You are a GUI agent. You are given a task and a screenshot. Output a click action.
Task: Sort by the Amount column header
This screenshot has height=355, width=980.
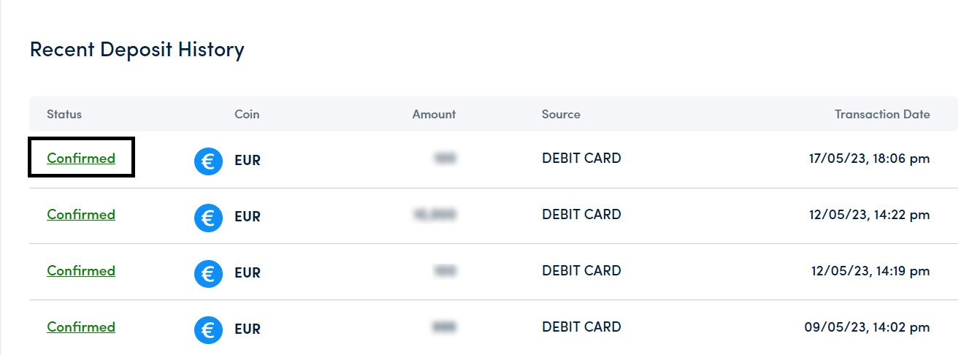tap(434, 114)
